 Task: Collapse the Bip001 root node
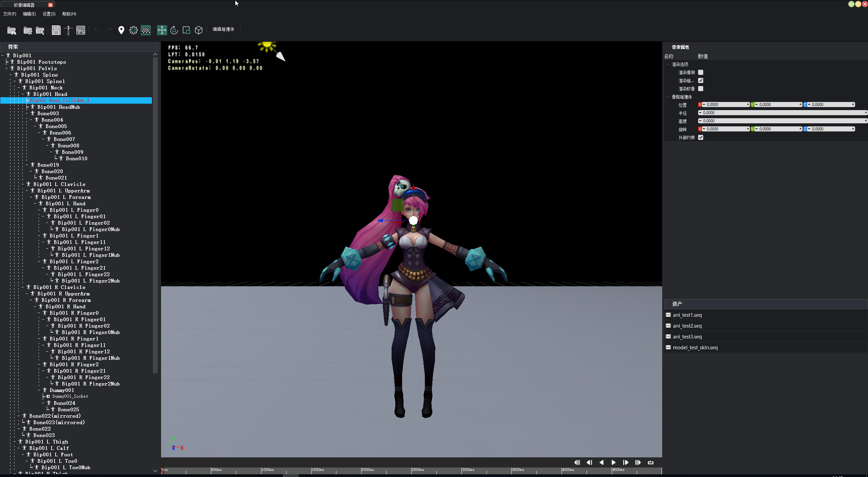click(x=3, y=55)
